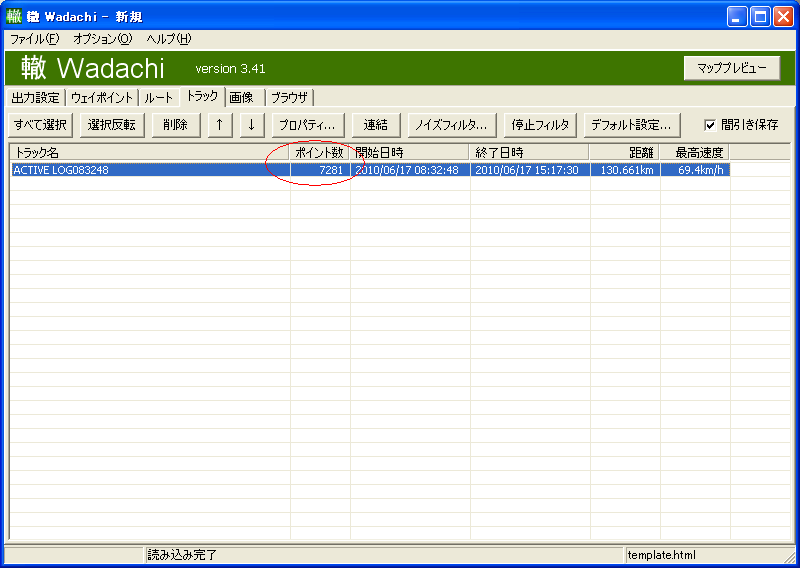Image resolution: width=800 pixels, height=568 pixels.
Task: Sort by ポイント数 column header
Action: (x=320, y=153)
